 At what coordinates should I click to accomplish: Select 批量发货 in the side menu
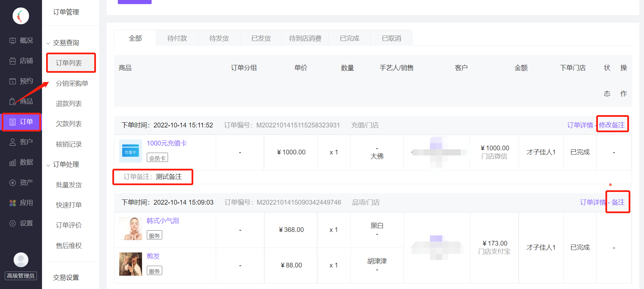[x=69, y=185]
